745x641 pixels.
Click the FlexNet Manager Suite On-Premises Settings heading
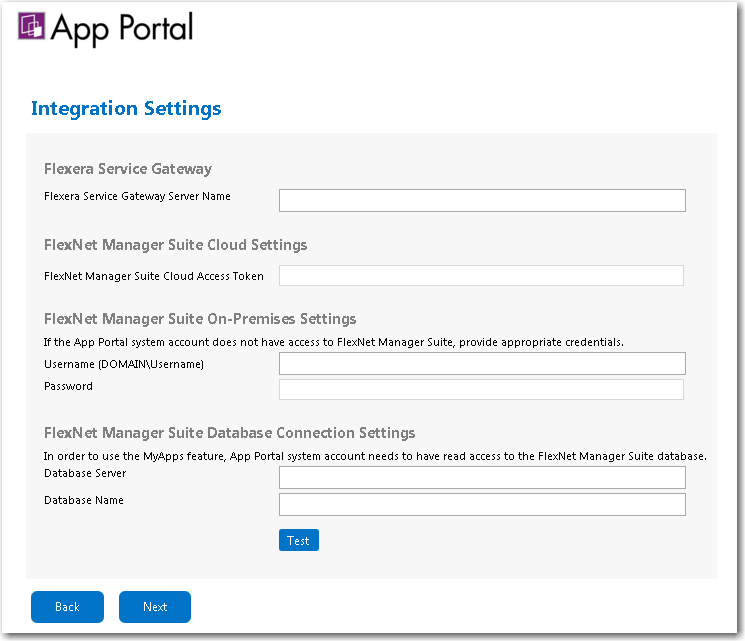(x=200, y=318)
